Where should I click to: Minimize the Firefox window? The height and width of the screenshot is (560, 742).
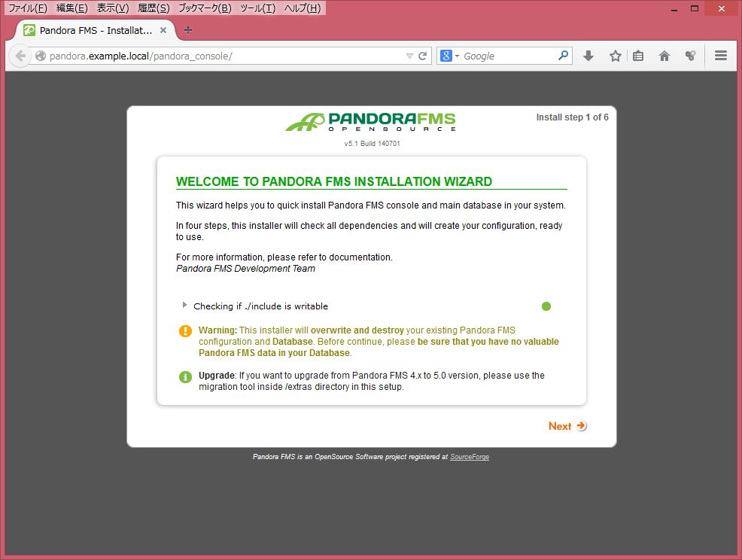coord(674,8)
